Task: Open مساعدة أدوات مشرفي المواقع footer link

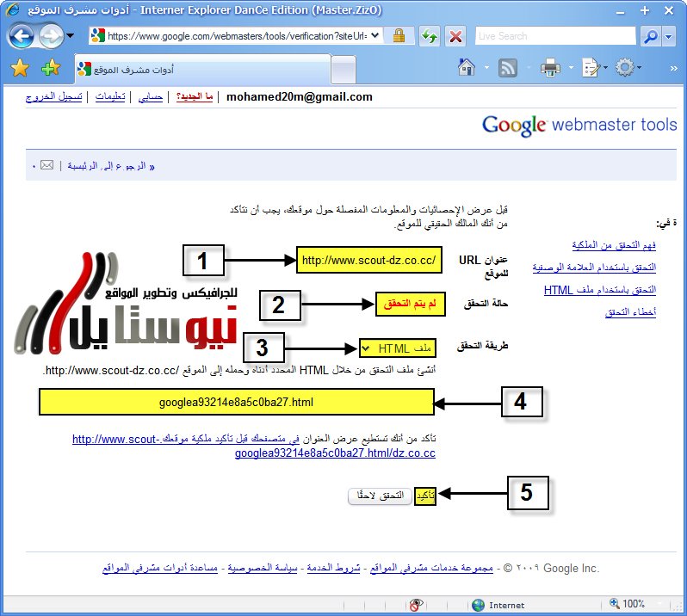Action: 160,568
